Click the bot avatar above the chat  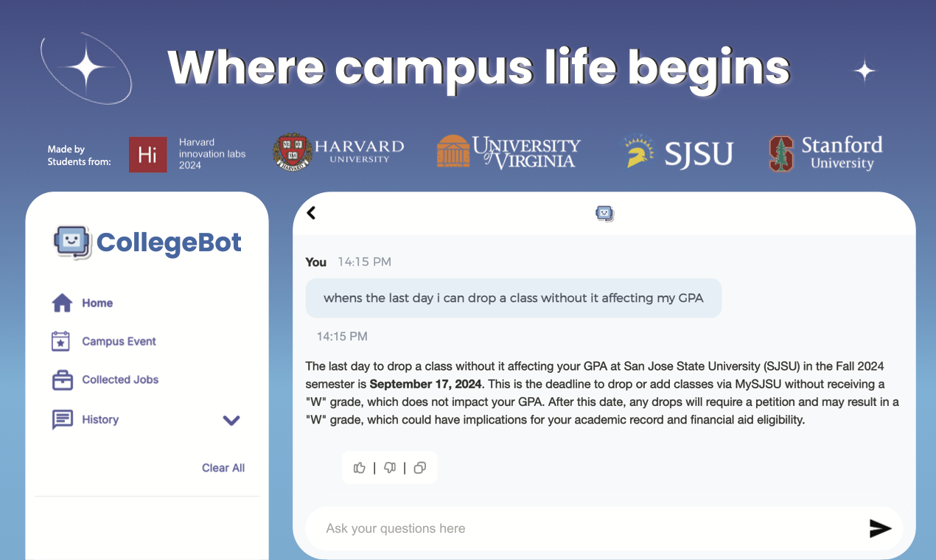tap(604, 213)
